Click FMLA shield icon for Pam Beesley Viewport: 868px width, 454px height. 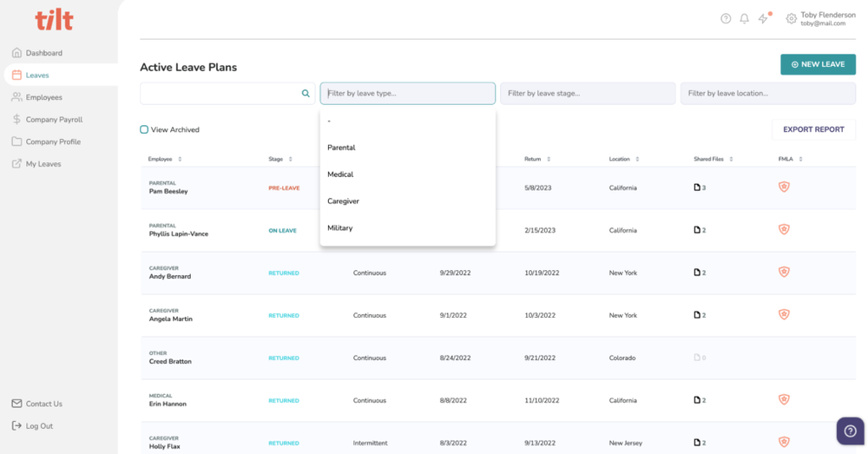pyautogui.click(x=784, y=188)
